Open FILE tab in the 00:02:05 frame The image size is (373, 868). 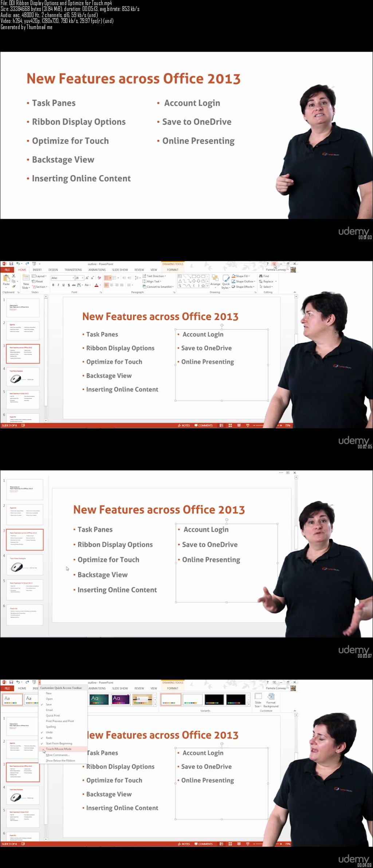pyautogui.click(x=7, y=270)
